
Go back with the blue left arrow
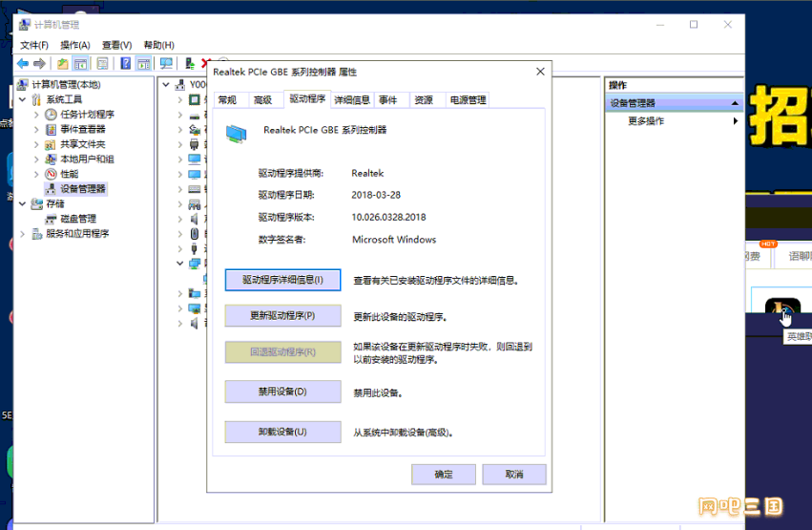point(22,63)
